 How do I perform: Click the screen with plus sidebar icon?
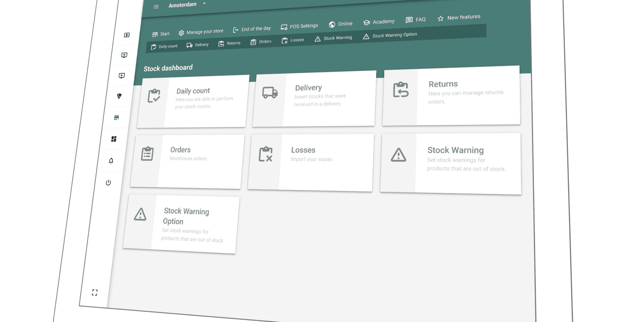[x=124, y=55]
